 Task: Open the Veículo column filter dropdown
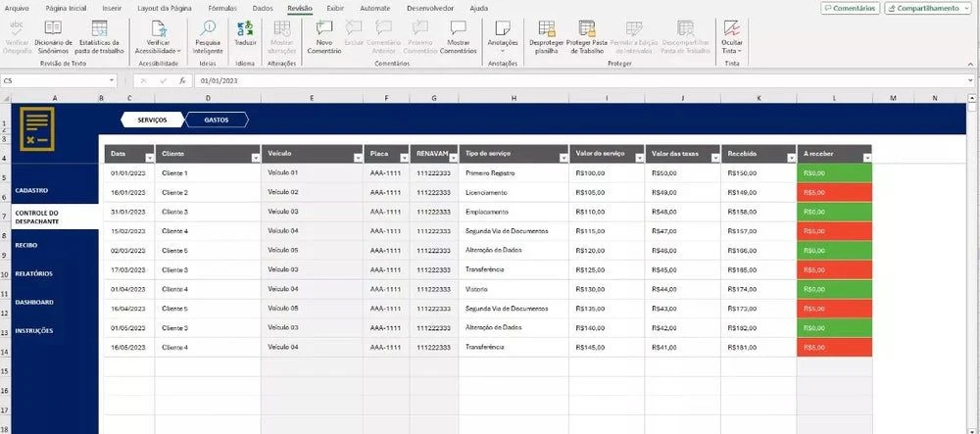(358, 158)
